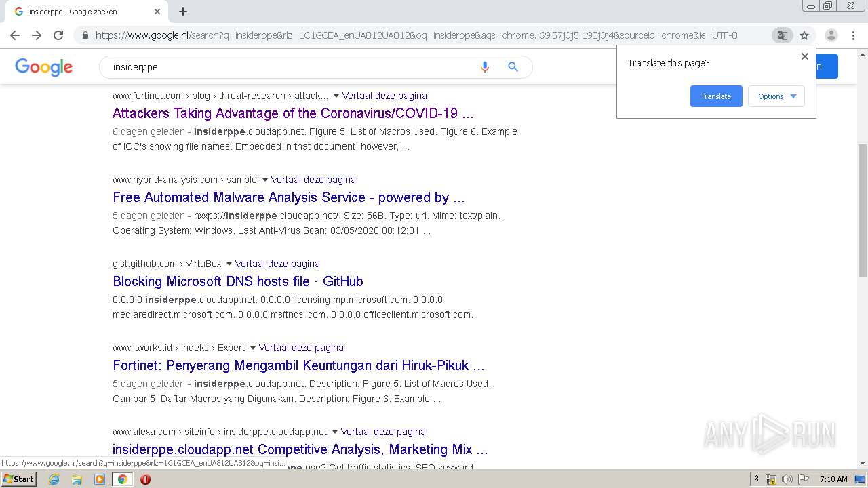Open the Chrome profile avatar
Viewport: 868px width, 488px height.
tap(831, 35)
